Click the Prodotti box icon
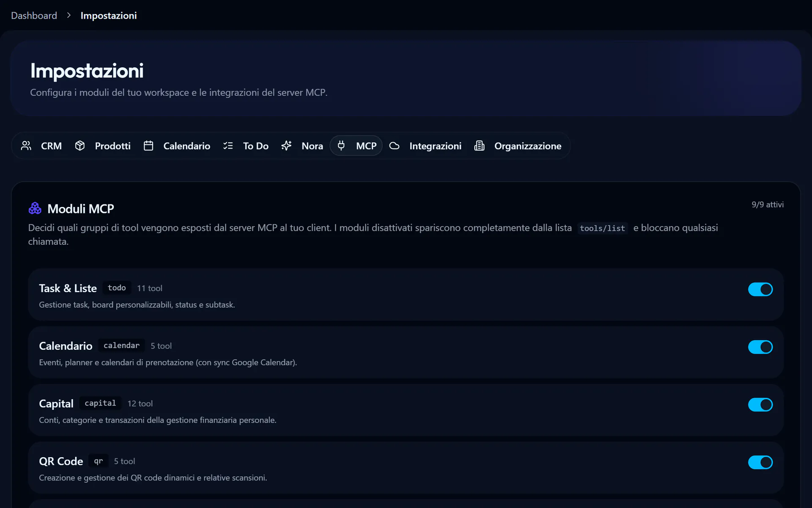 [x=80, y=146]
